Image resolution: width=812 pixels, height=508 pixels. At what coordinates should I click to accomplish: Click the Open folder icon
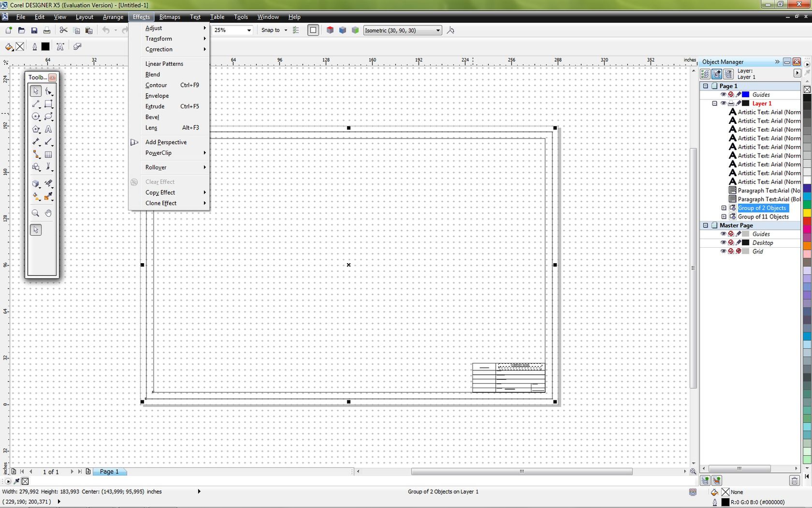point(21,30)
